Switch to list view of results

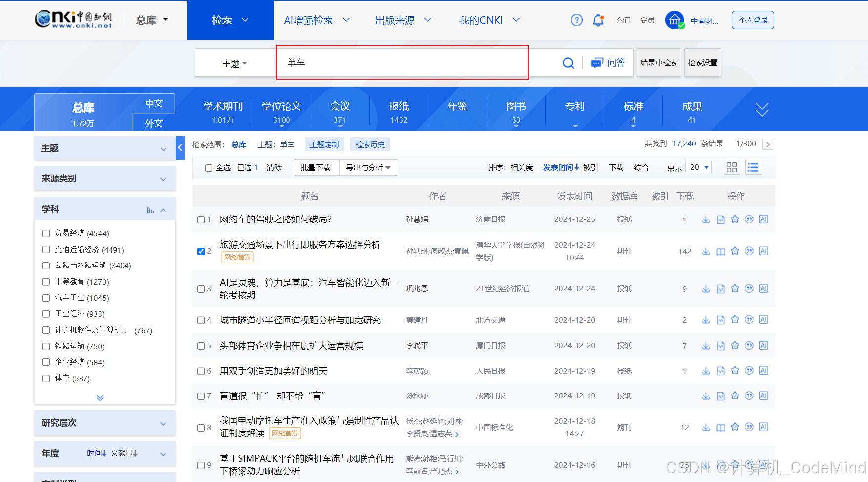click(753, 167)
